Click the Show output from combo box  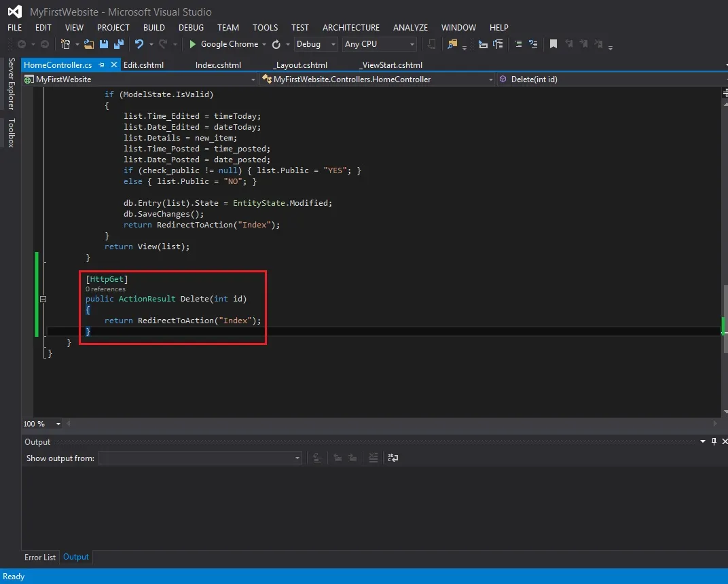[x=200, y=458]
